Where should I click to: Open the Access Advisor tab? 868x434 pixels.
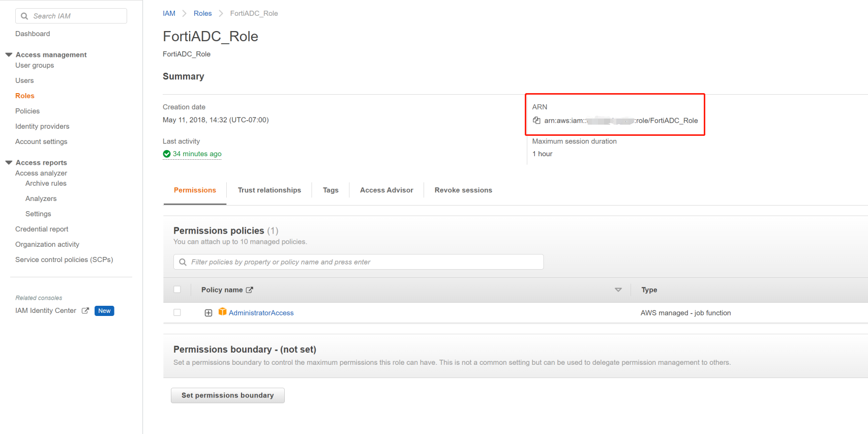tap(386, 190)
